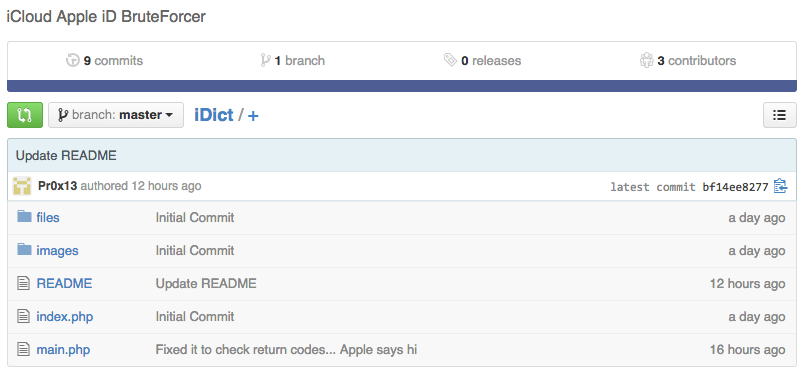Click the images folder icon
The width and height of the screenshot is (803, 372).
click(x=24, y=250)
